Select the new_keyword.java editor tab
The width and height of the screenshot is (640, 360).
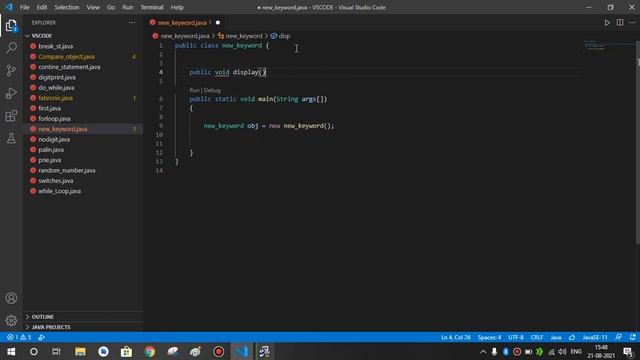tap(185, 23)
